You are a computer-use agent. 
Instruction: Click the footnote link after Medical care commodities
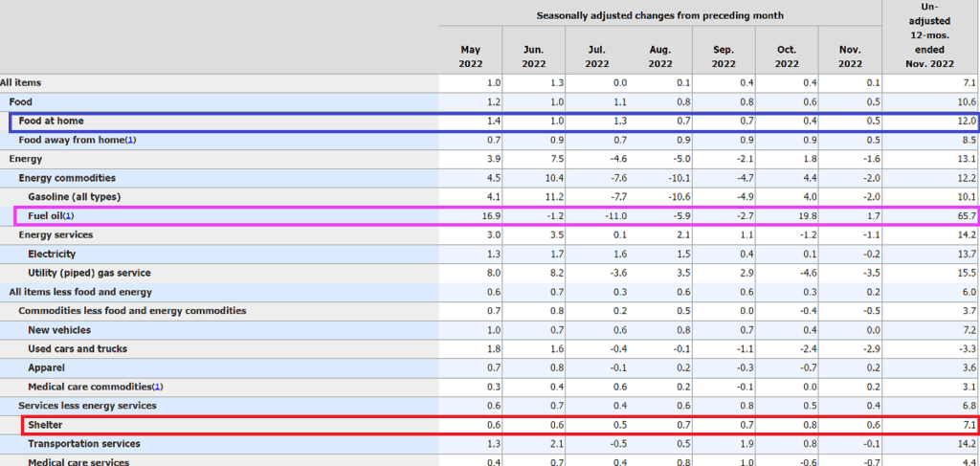[x=158, y=387]
